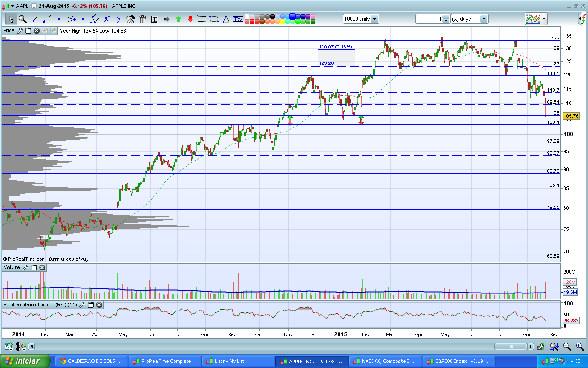Activate the magnifying glass zoom tool
The image size is (588, 368).
(22, 19)
